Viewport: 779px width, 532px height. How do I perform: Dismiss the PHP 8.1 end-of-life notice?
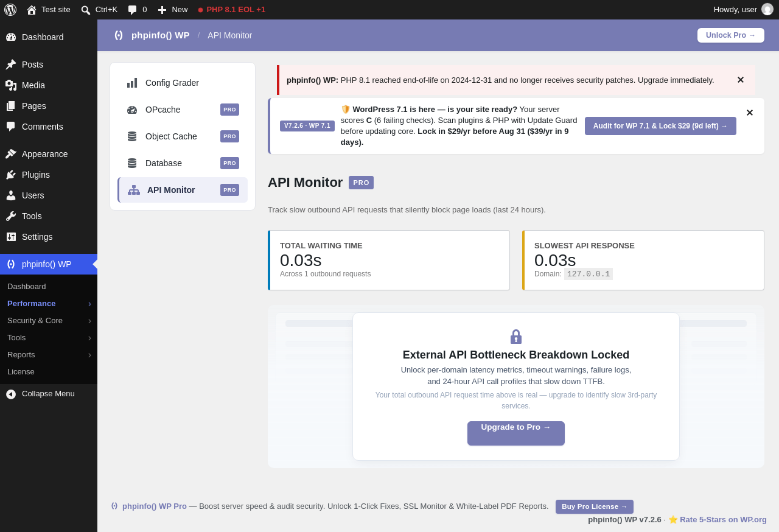(x=741, y=80)
